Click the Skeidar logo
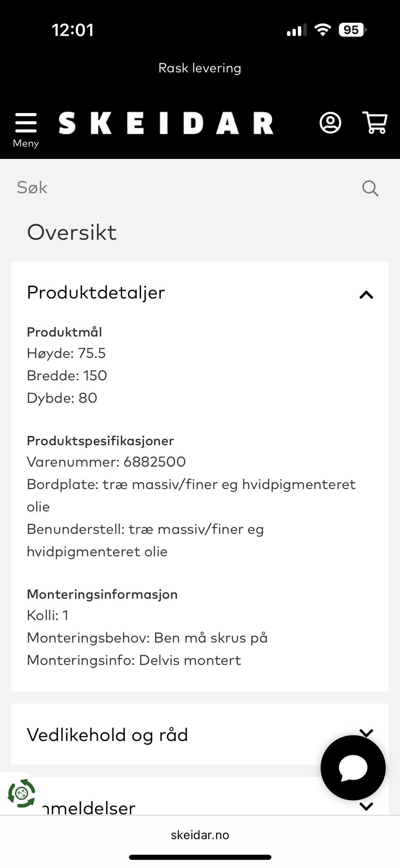Viewport: 400px width, 868px height. click(166, 123)
